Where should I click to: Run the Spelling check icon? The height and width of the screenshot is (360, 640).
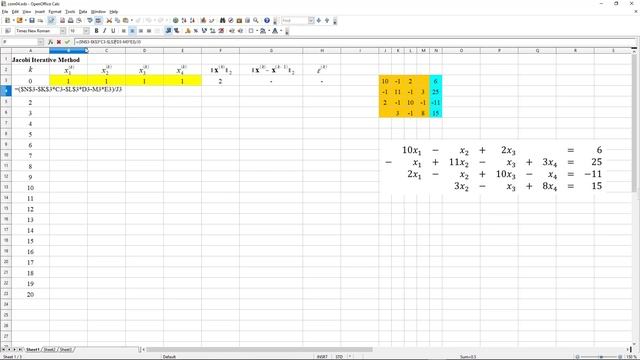click(90, 20)
